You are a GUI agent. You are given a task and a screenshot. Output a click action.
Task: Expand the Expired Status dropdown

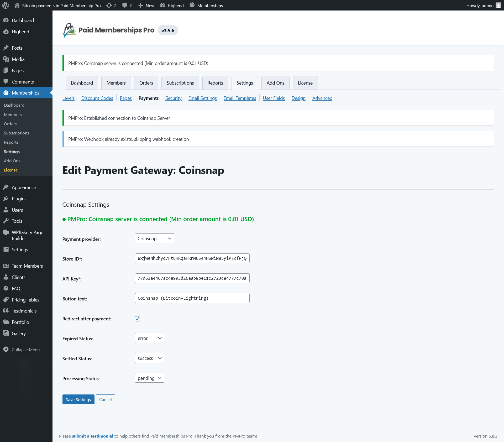tap(149, 338)
